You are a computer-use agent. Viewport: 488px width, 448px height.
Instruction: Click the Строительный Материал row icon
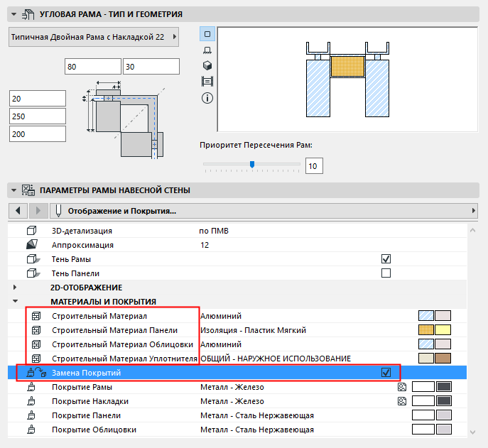36,316
